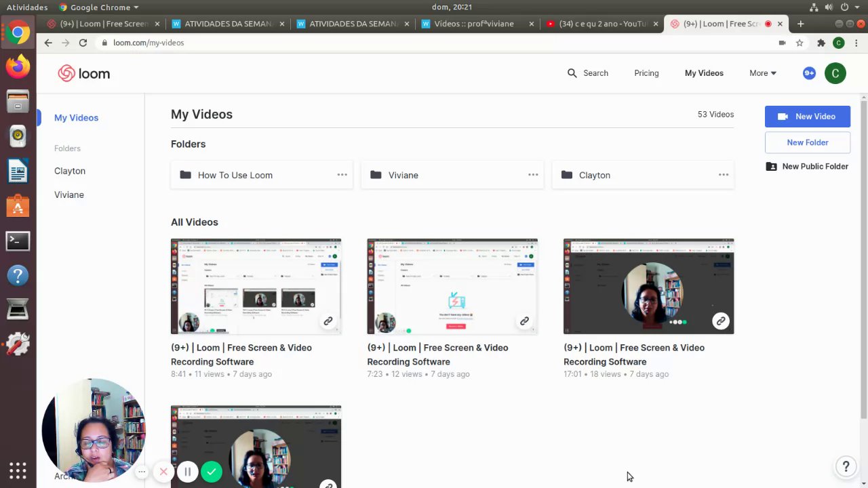The width and height of the screenshot is (868, 488).
Task: Open the Search magnifier in Loom header
Action: point(572,73)
